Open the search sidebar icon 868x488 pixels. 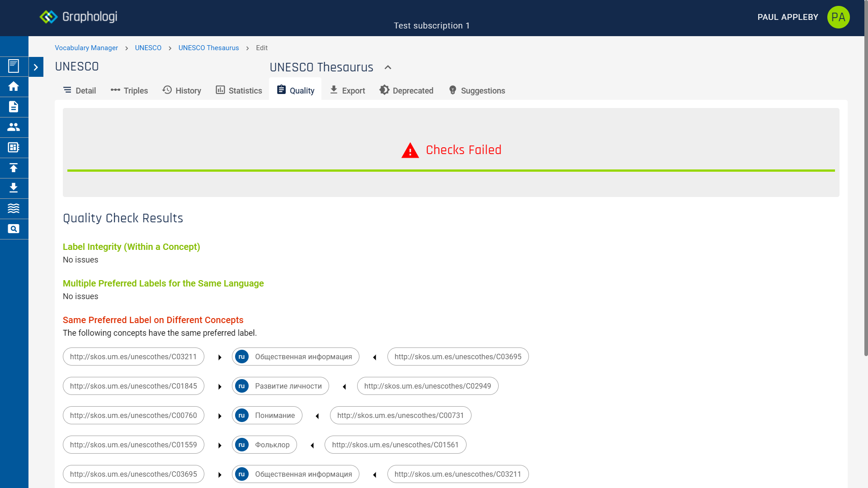click(14, 229)
